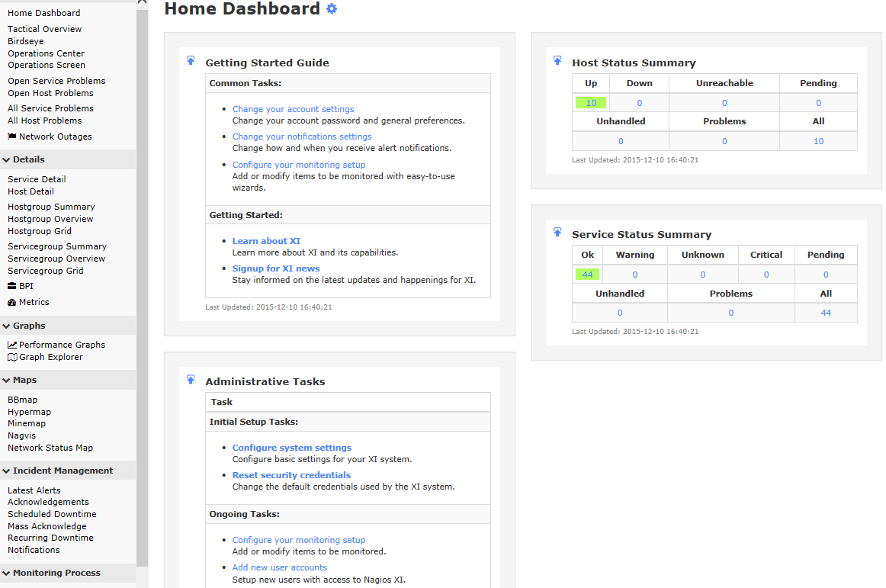Click the Graph Explorer map icon
The height and width of the screenshot is (588, 886).
point(12,357)
